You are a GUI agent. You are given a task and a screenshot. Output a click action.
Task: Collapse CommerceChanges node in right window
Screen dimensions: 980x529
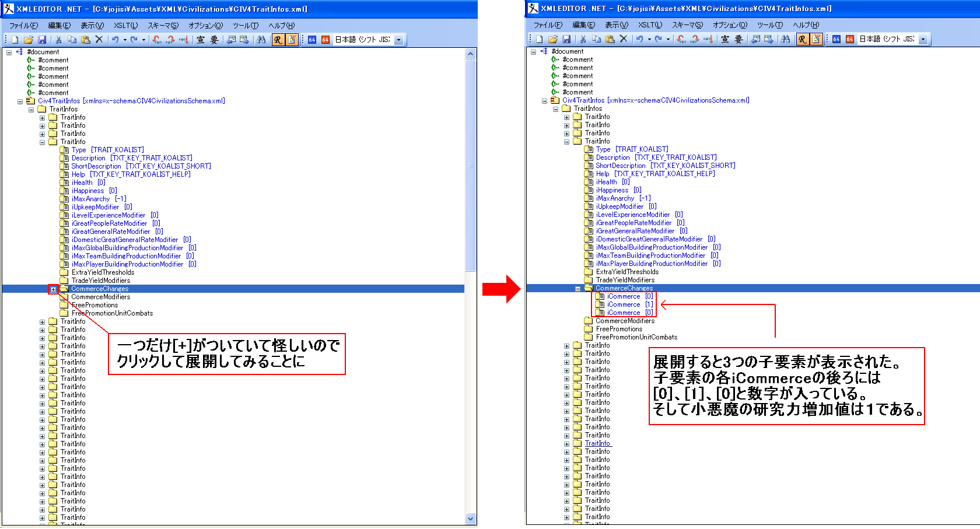point(577,289)
